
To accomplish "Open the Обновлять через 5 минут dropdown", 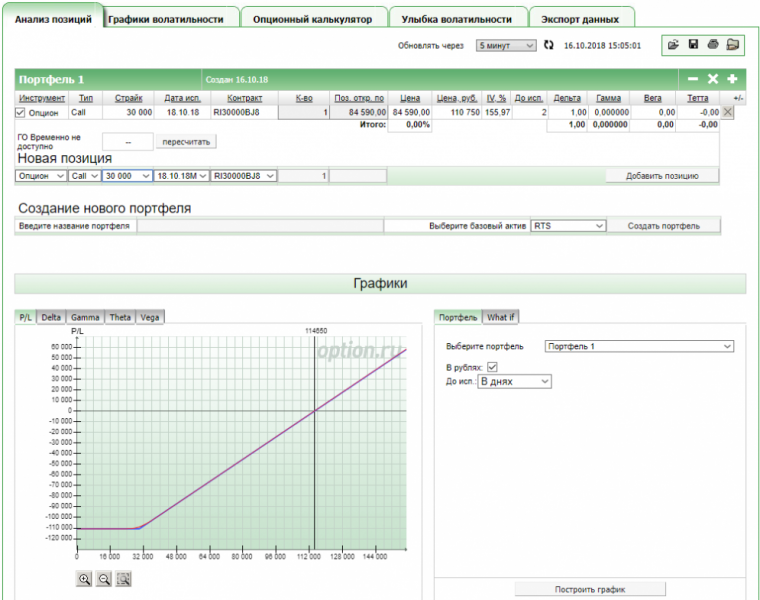I will (x=506, y=46).
